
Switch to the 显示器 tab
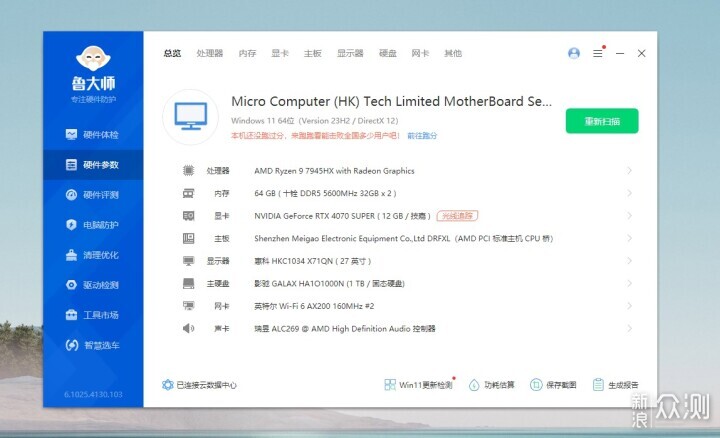(x=350, y=53)
